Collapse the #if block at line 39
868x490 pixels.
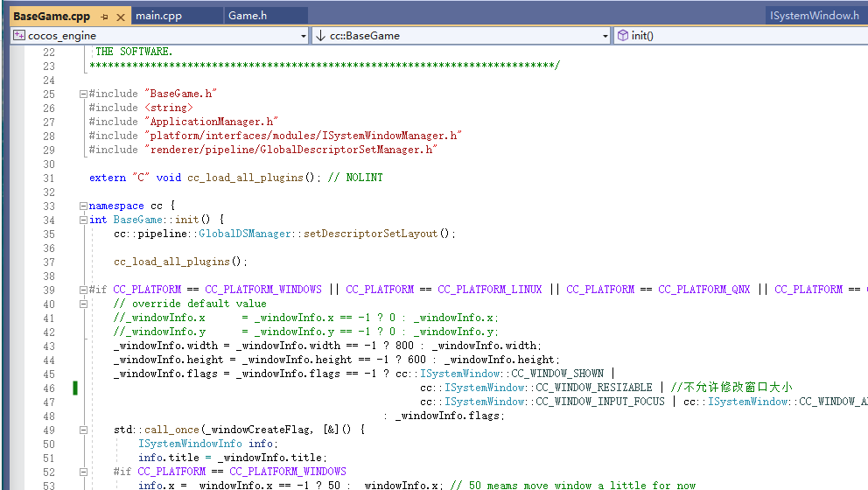83,290
